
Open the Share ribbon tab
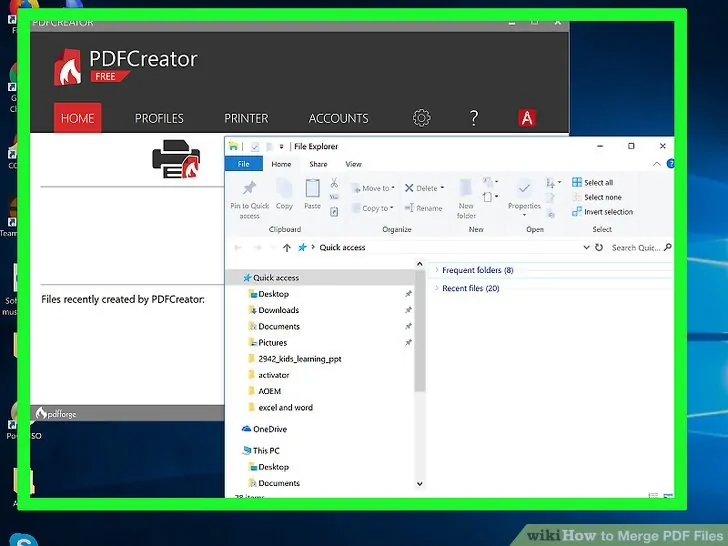318,164
